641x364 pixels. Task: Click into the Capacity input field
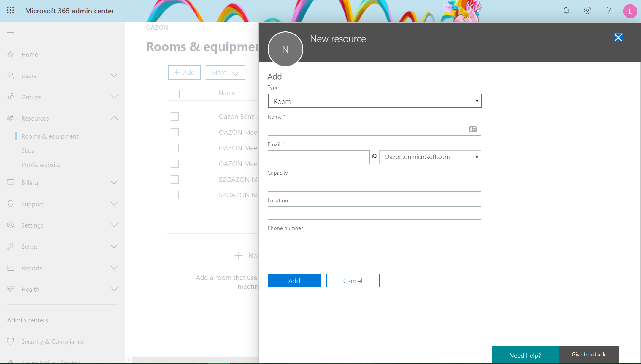374,185
